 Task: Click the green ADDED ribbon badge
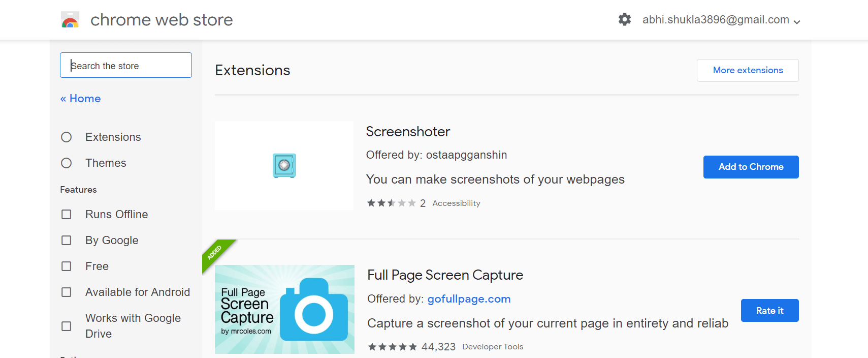[215, 253]
